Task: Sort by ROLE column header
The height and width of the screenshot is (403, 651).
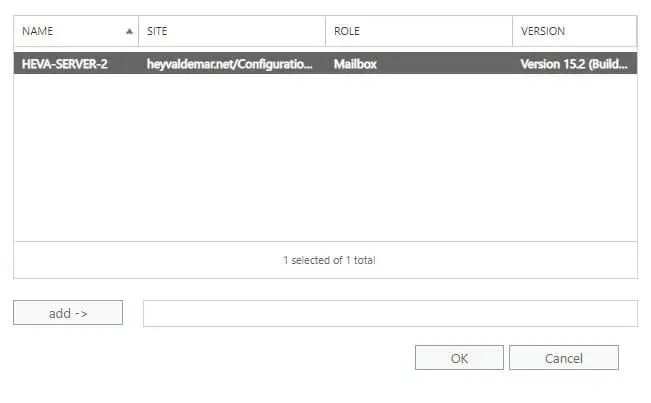Action: pos(419,31)
